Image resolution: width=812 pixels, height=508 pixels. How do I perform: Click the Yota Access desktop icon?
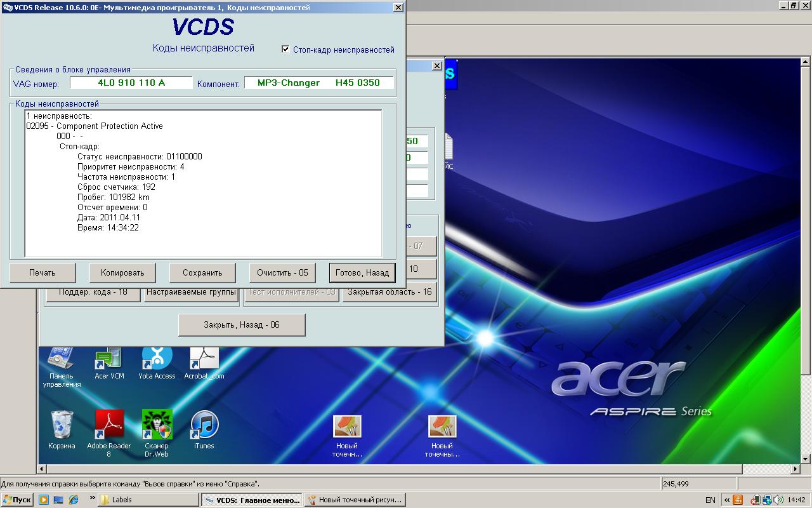tap(157, 359)
